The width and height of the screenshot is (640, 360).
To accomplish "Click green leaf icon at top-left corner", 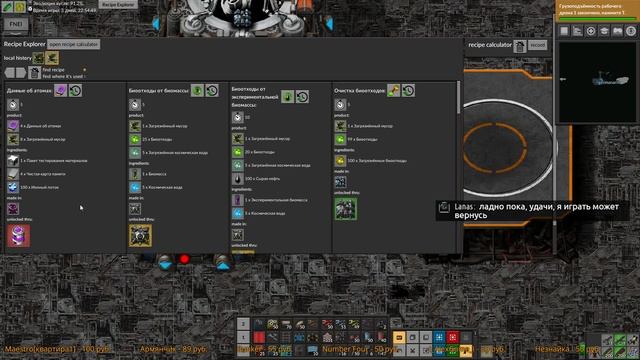I will (7, 7).
